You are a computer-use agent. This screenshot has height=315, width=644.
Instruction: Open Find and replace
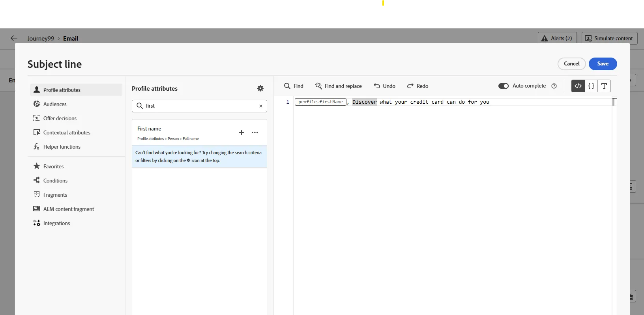click(x=338, y=86)
